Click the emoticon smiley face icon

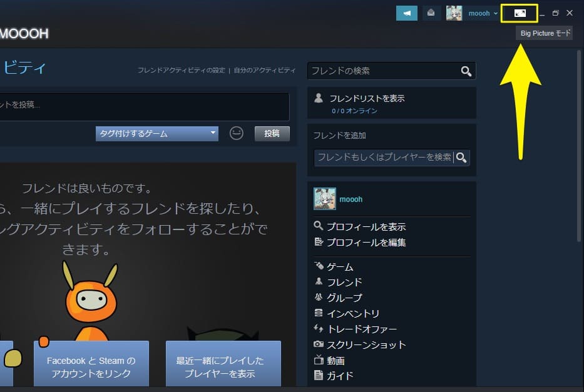[x=236, y=133]
